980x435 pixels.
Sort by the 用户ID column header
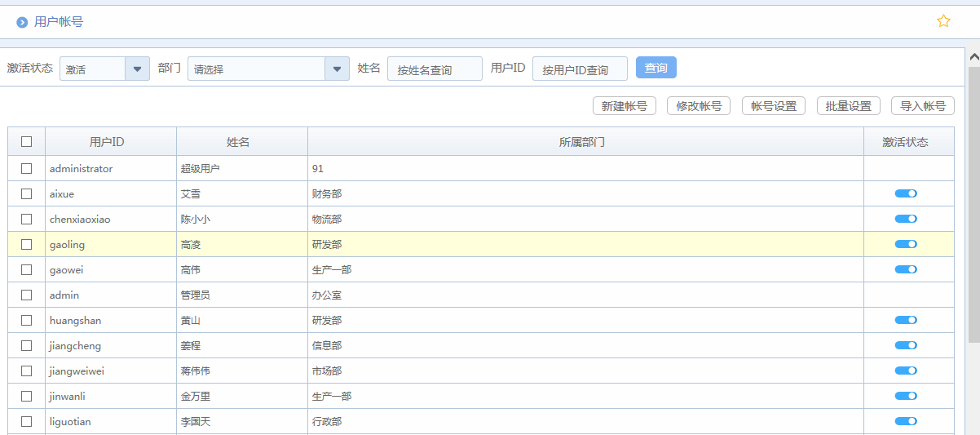pyautogui.click(x=107, y=142)
